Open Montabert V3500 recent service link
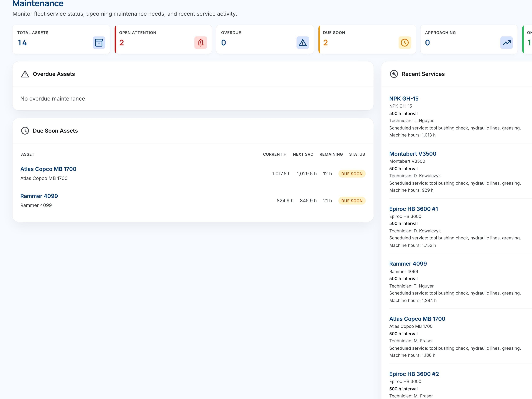Screen dimensions: 532x399 [413, 154]
